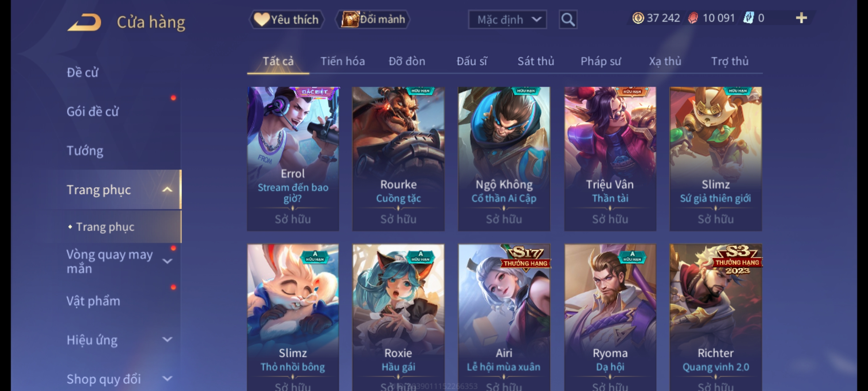
Task: Click the chest icon on Đổi mảnh
Action: pos(350,19)
